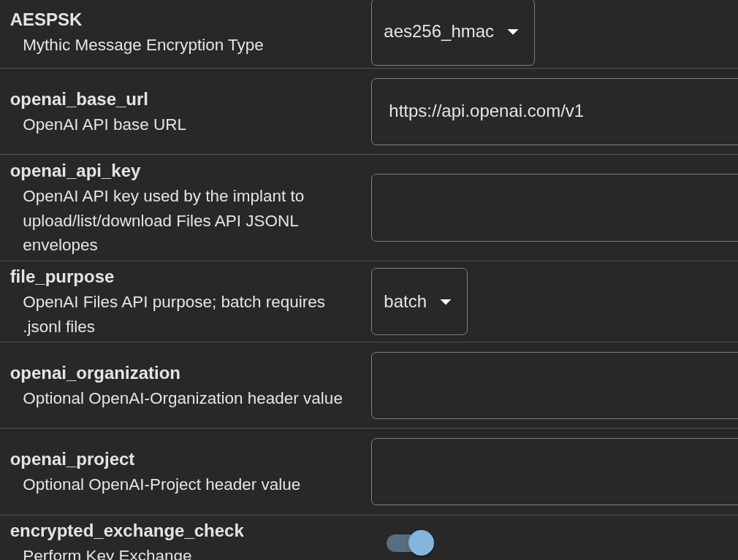738x560 pixels.
Task: Open the AESPSK encryption type dropdown
Action: click(453, 32)
